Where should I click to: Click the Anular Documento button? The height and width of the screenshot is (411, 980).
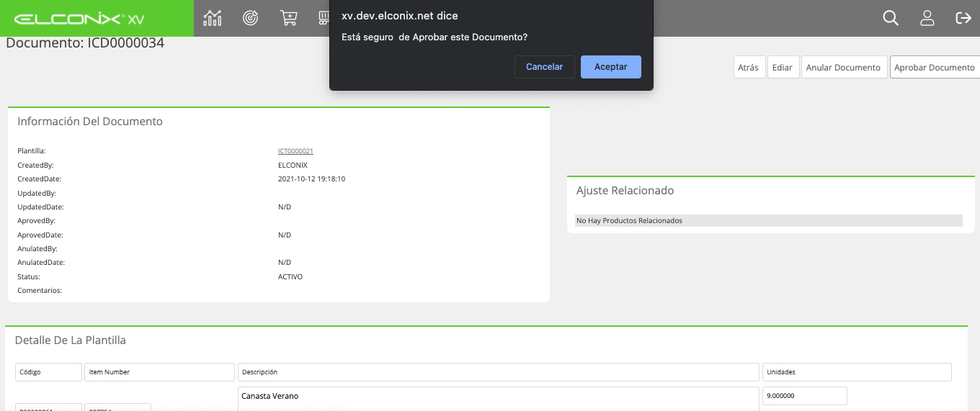844,67
